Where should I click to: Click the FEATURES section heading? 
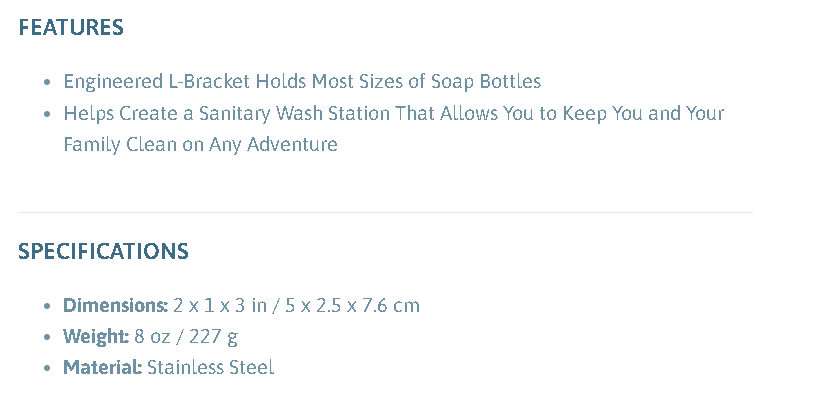71,28
